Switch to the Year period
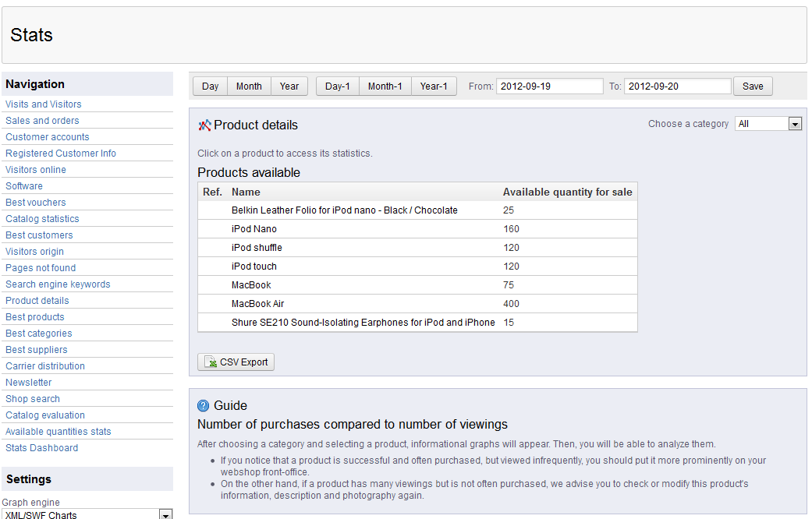The image size is (812, 519). pos(289,86)
